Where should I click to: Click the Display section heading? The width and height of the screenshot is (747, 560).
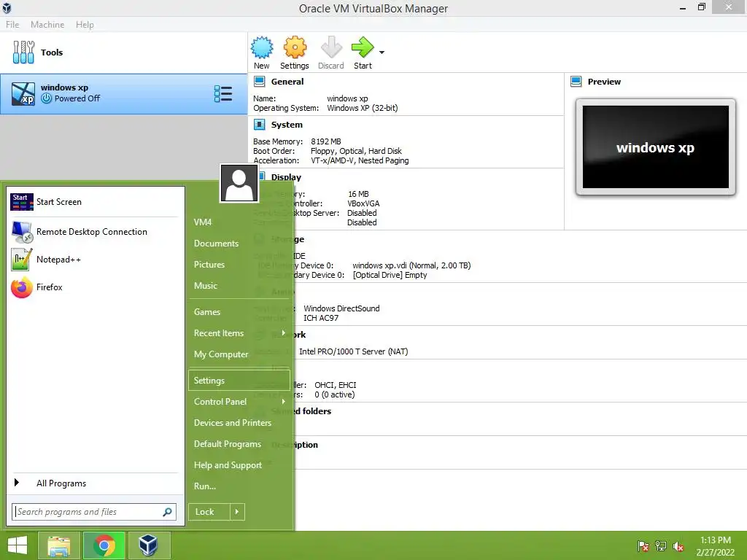coord(286,177)
